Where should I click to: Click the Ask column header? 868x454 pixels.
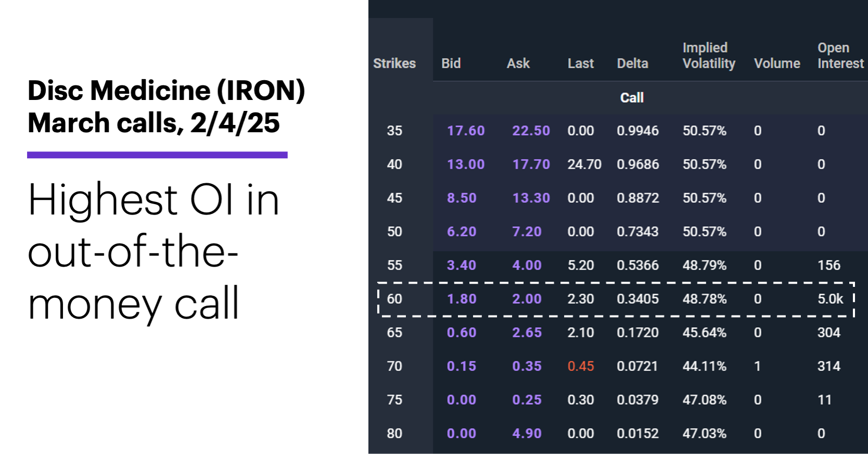pyautogui.click(x=518, y=64)
